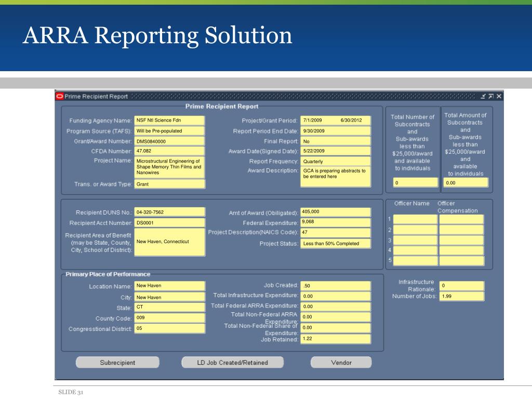
Task: Select the Total Federal ARRA Expenditure field
Action: click(336, 307)
